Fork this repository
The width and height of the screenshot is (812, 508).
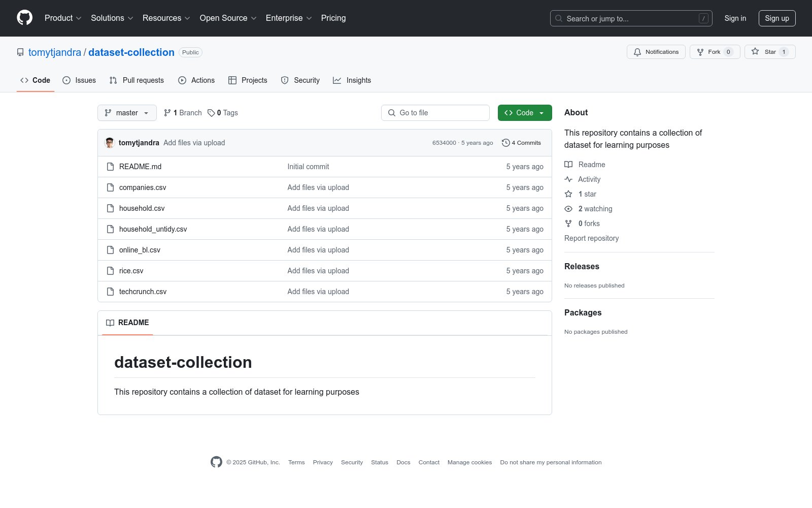tap(715, 52)
